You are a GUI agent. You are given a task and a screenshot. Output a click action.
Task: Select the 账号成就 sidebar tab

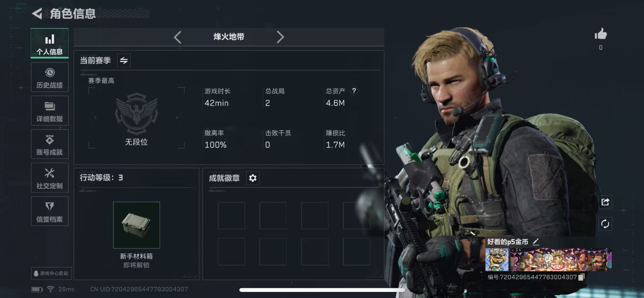[x=50, y=144]
